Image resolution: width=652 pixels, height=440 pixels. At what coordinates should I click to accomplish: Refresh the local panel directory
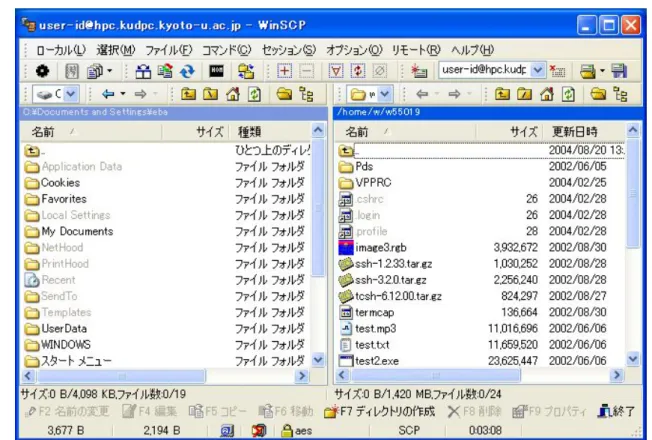254,94
